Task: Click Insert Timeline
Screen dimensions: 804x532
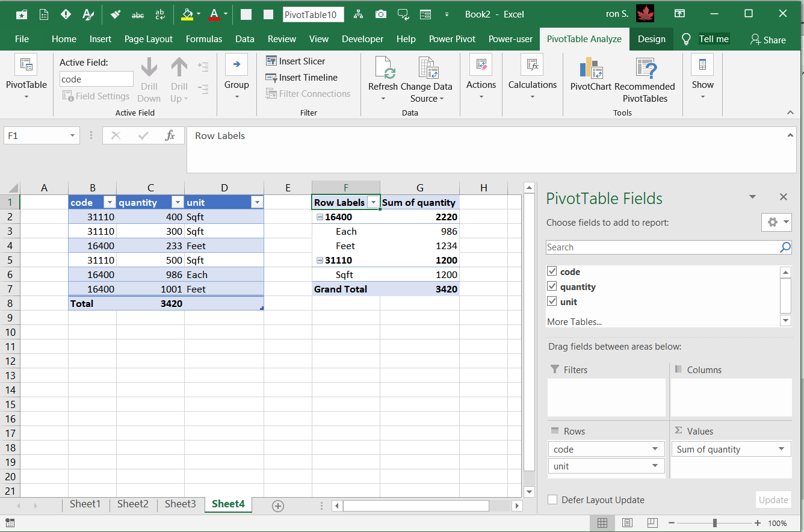Action: [x=301, y=77]
